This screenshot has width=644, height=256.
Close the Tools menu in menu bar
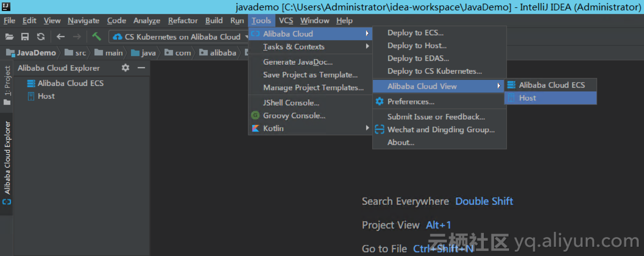coord(261,21)
